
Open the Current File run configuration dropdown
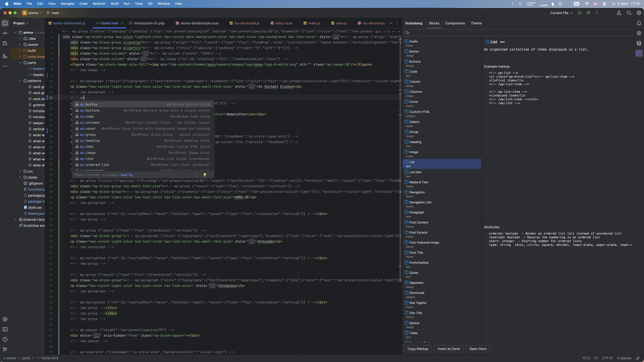(561, 13)
